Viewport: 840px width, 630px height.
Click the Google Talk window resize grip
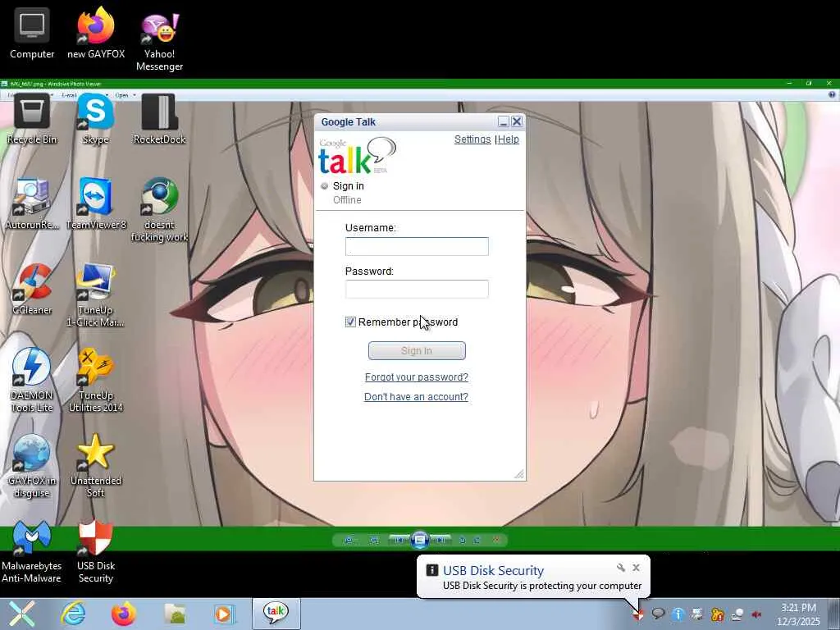[x=519, y=474]
